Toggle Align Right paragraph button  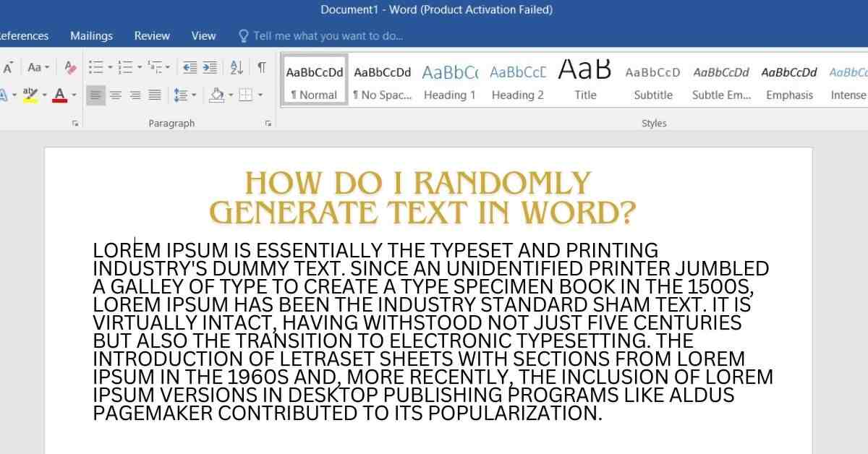click(135, 95)
